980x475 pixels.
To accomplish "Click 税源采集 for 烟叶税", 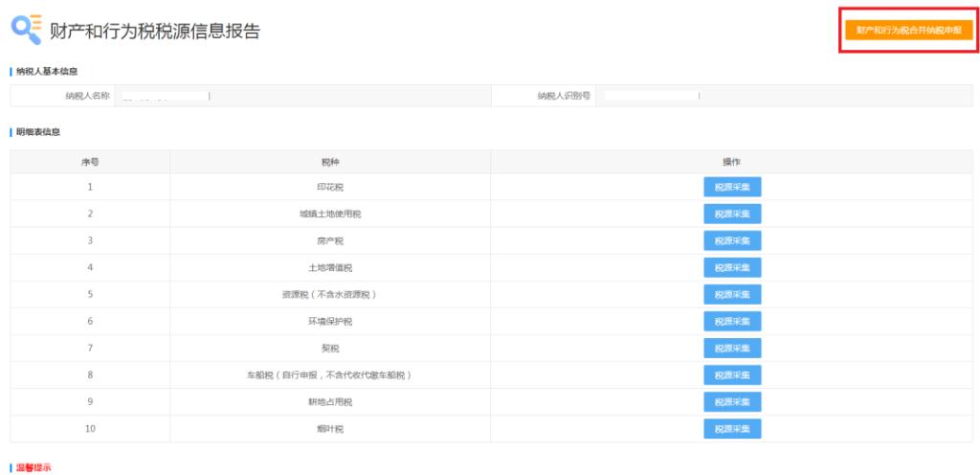I will click(732, 428).
